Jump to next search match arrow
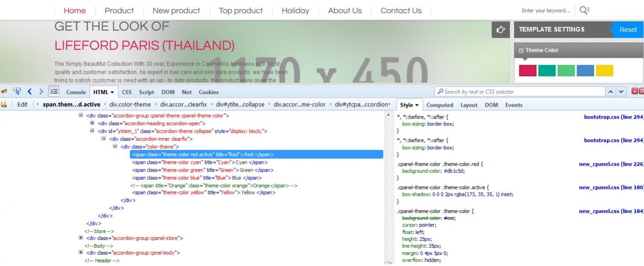644x266 pixels. (621, 92)
